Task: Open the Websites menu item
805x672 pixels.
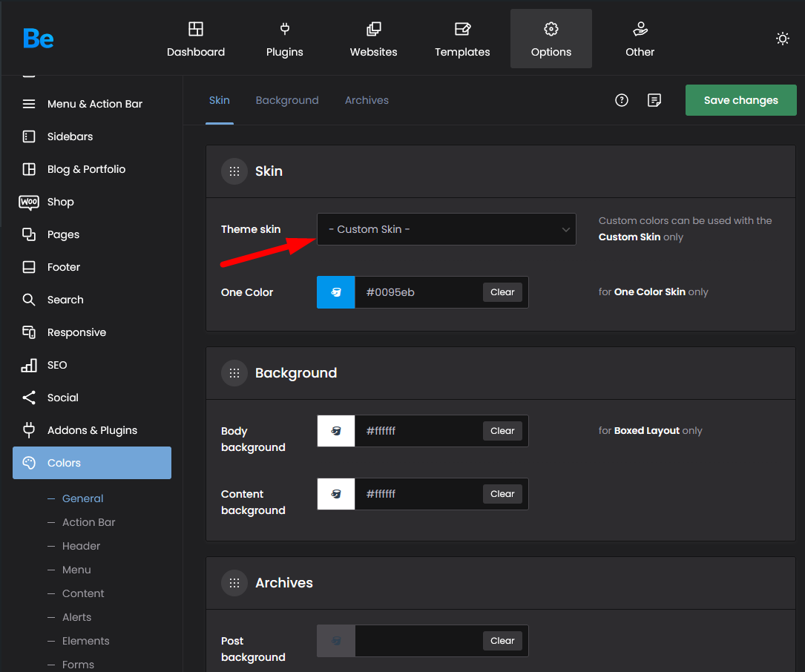Action: coord(374,39)
